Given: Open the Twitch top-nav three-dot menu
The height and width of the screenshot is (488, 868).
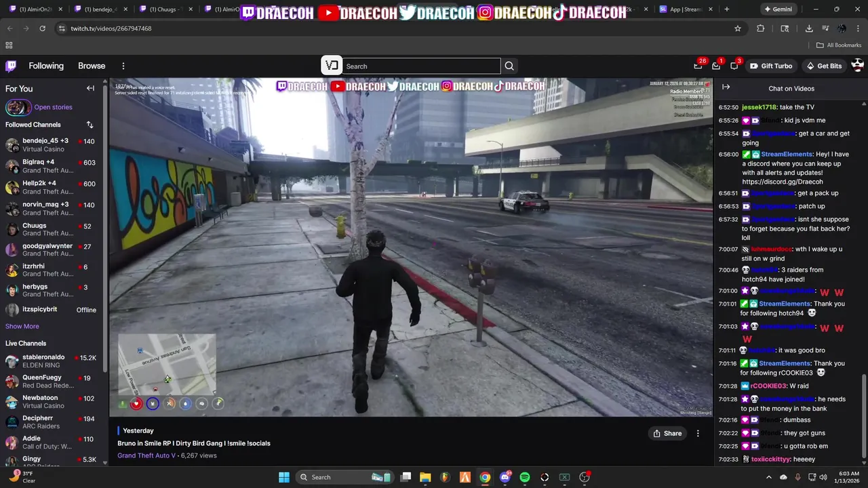Looking at the screenshot, I should (x=123, y=66).
